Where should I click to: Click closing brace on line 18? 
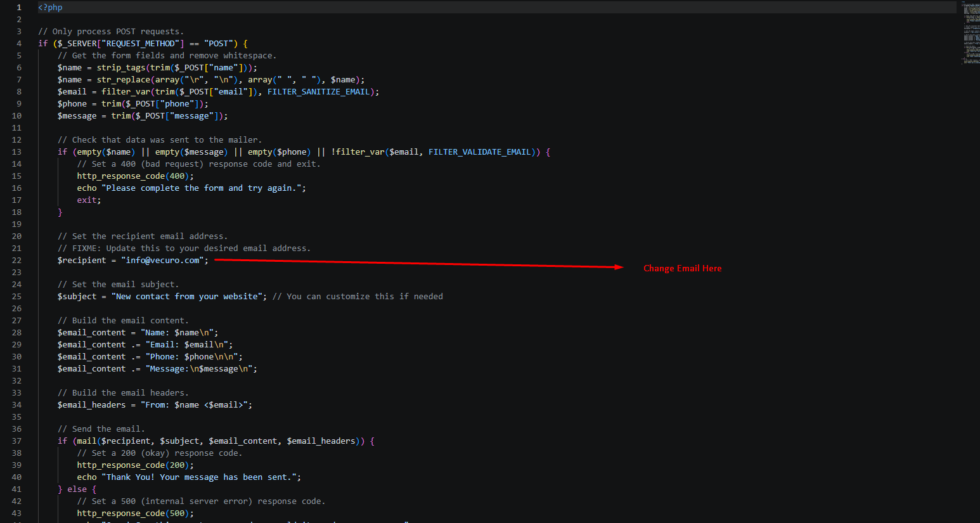coord(60,212)
